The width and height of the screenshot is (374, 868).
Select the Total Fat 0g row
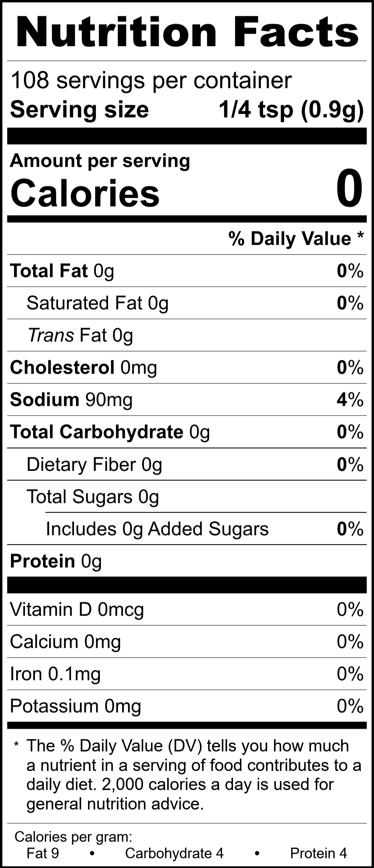(187, 271)
